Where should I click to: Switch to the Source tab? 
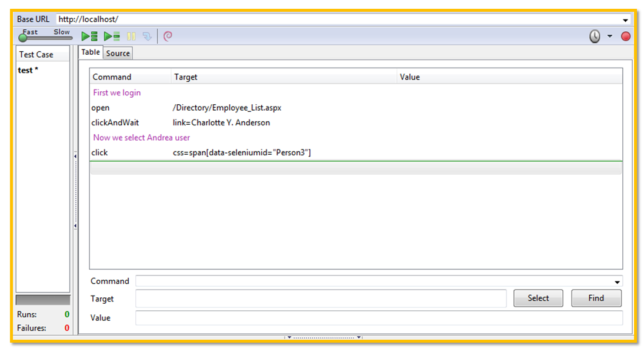pyautogui.click(x=118, y=53)
